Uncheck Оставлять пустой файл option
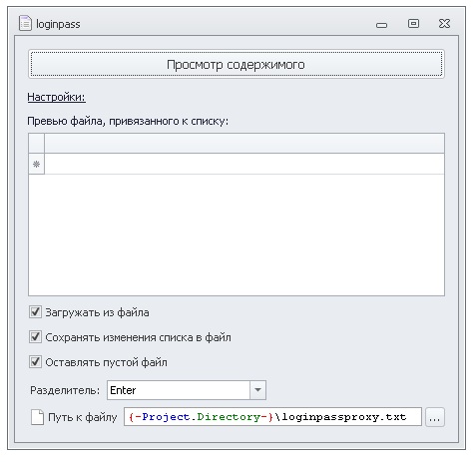Screen dimensions: 476x462 (35, 362)
